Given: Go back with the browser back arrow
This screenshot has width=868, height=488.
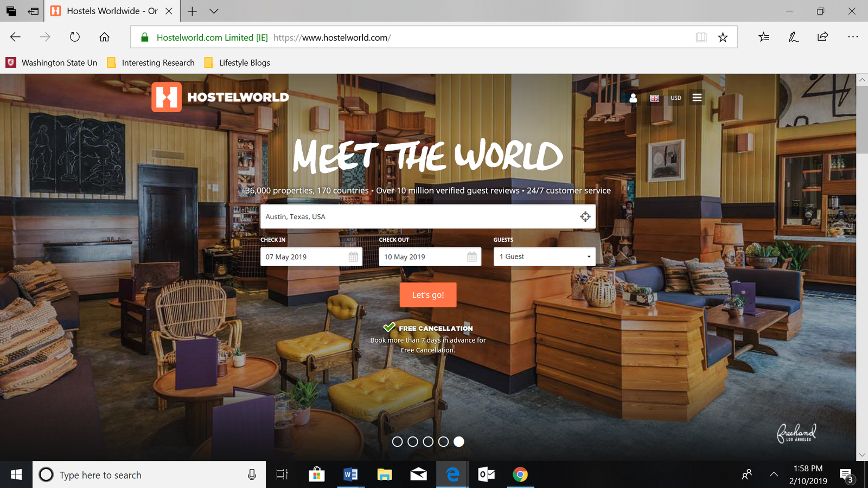Looking at the screenshot, I should coord(15,37).
